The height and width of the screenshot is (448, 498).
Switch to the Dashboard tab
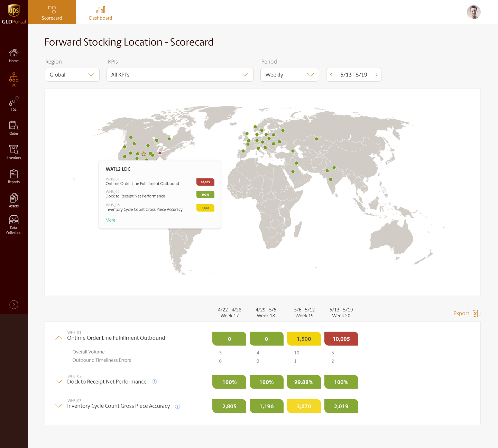101,12
